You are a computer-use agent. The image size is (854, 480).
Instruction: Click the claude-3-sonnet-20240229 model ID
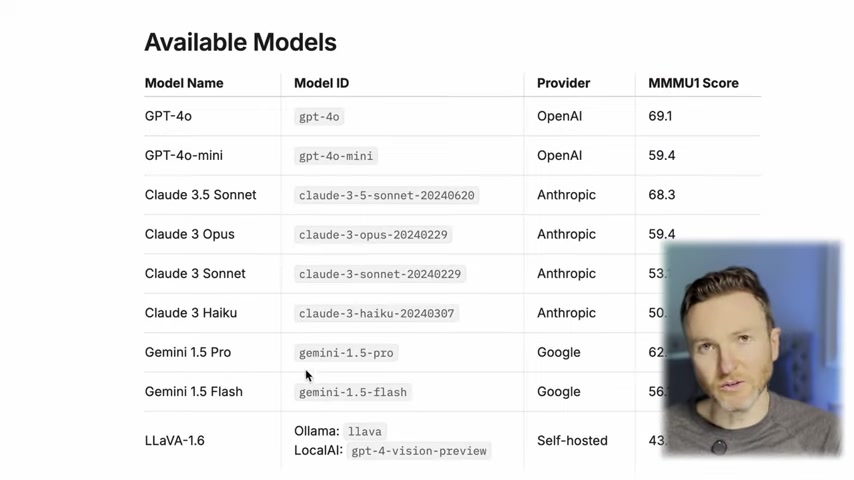(380, 274)
